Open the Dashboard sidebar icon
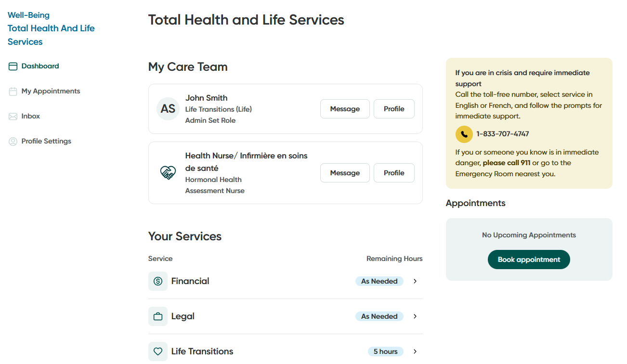 [x=13, y=65]
